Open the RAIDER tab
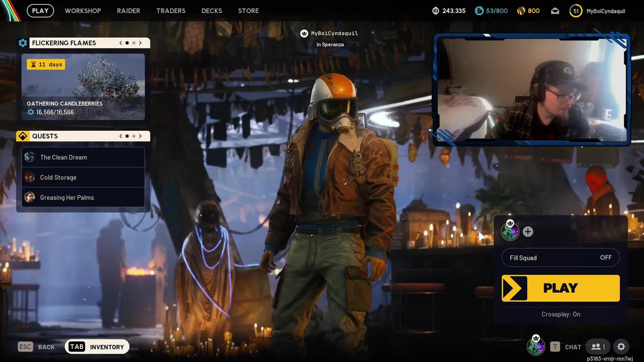The width and height of the screenshot is (644, 362). (128, 11)
